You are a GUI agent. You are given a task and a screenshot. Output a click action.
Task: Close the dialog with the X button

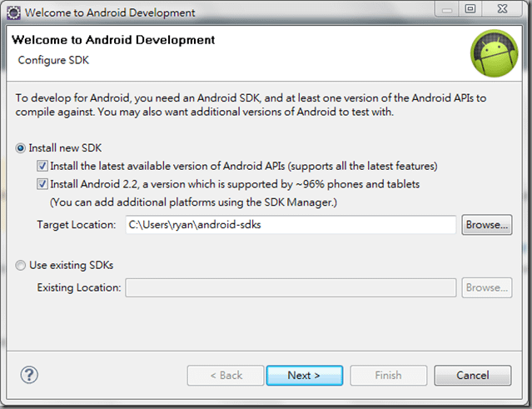(502, 9)
